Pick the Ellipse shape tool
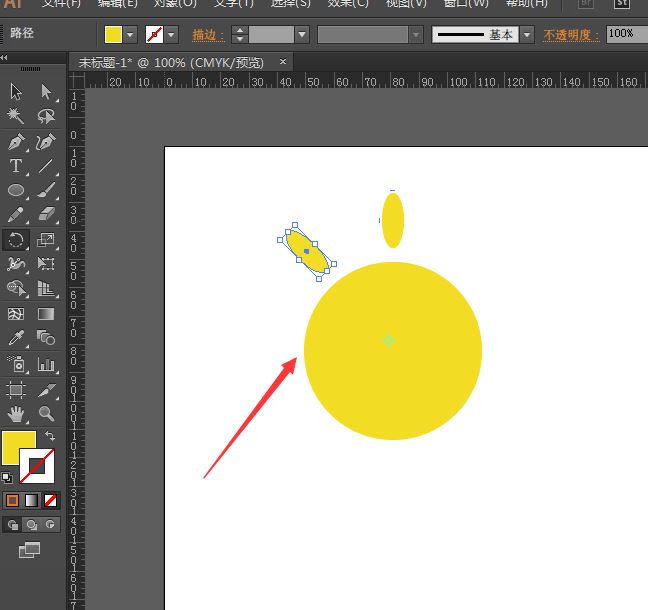This screenshot has width=648, height=610. pos(16,190)
